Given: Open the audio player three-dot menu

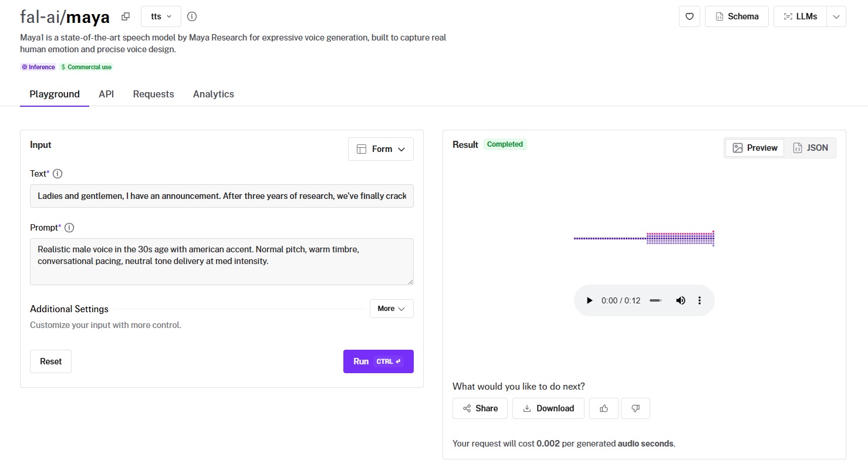Looking at the screenshot, I should click(699, 300).
